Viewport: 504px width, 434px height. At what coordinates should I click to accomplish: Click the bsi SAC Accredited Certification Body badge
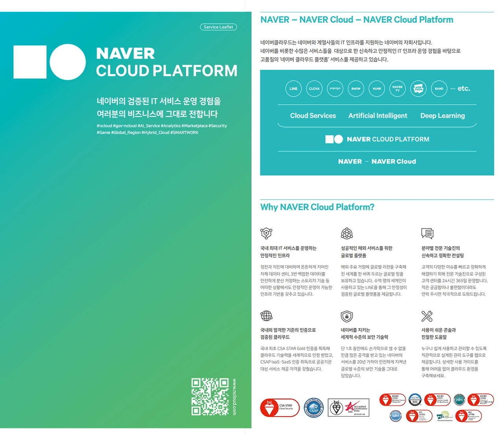(x=348, y=408)
